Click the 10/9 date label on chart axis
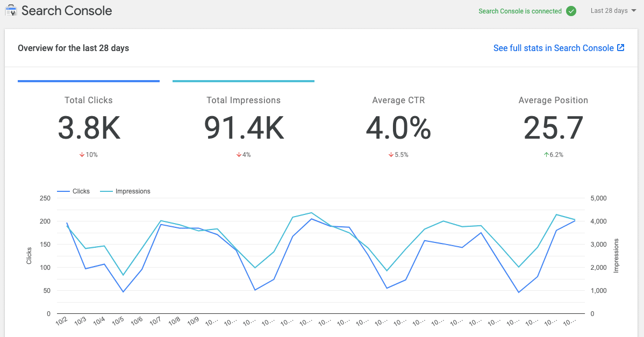The width and height of the screenshot is (644, 337). click(192, 321)
